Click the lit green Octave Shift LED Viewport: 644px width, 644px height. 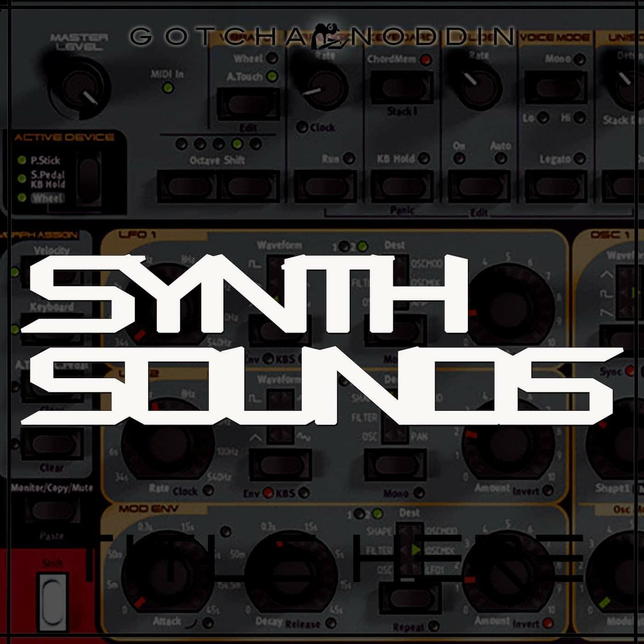(x=237, y=144)
